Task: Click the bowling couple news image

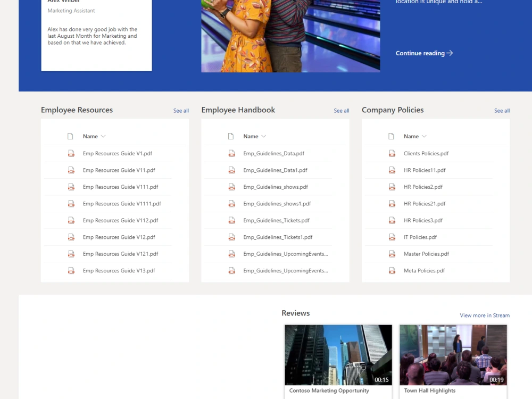Action: pyautogui.click(x=290, y=36)
